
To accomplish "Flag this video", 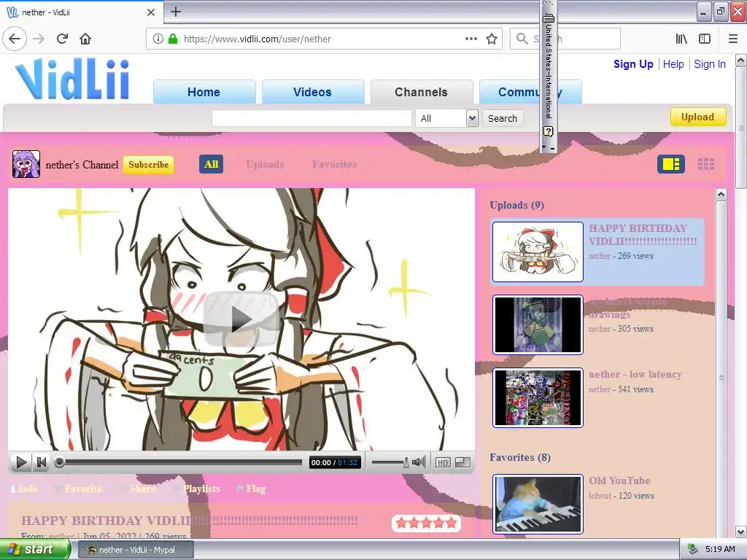I will click(251, 489).
